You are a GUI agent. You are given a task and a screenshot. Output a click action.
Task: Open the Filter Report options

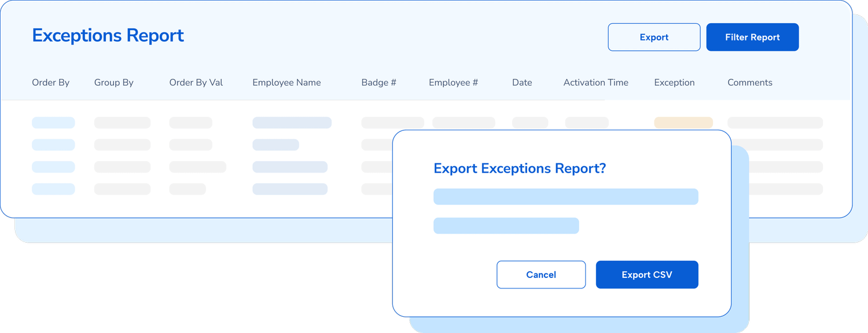click(x=752, y=37)
